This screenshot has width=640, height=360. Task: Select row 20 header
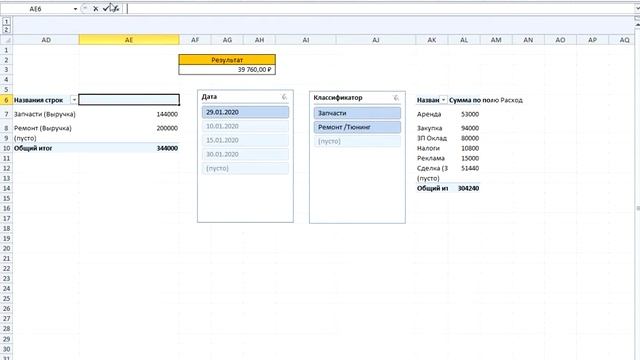click(x=6, y=248)
